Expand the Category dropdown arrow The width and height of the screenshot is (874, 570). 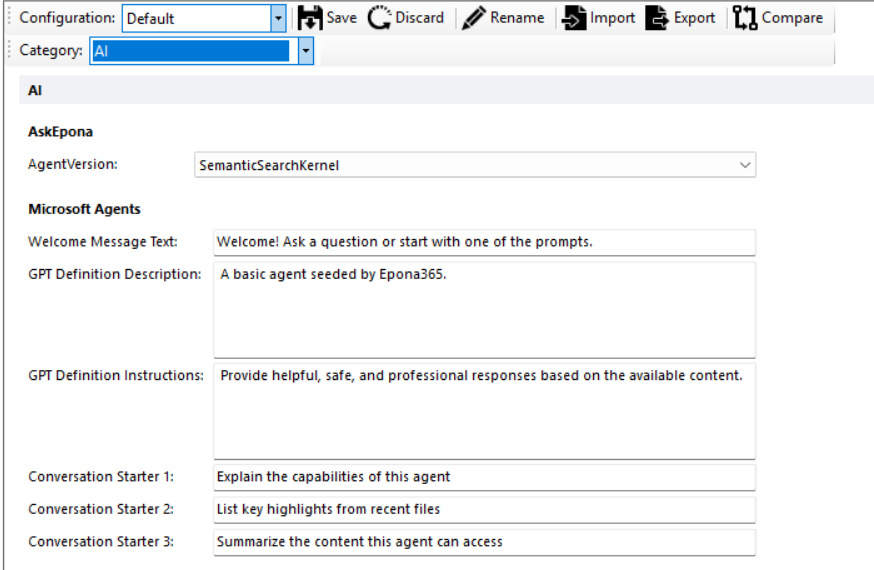coord(306,51)
